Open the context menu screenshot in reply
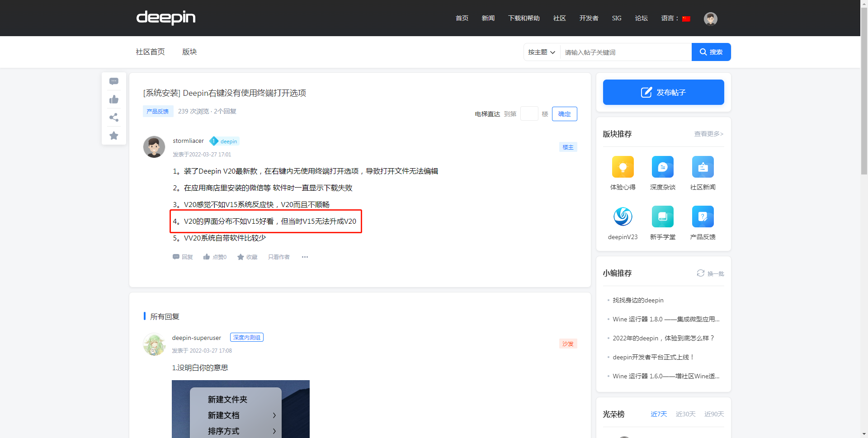The image size is (868, 438). click(241, 409)
